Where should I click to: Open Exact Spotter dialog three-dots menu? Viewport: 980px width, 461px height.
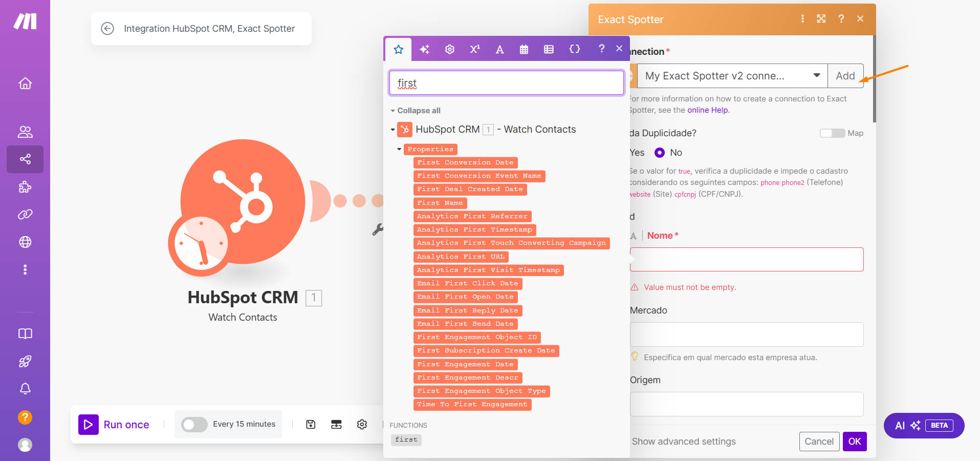(x=802, y=19)
